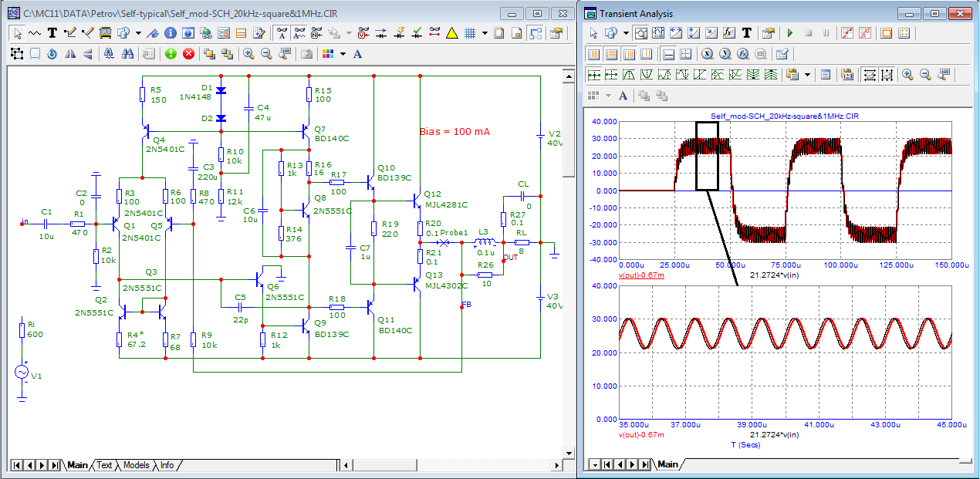This screenshot has width=980, height=479.
Task: Expand the dropdown next to Transient 3D-shapes icon
Action: click(626, 33)
